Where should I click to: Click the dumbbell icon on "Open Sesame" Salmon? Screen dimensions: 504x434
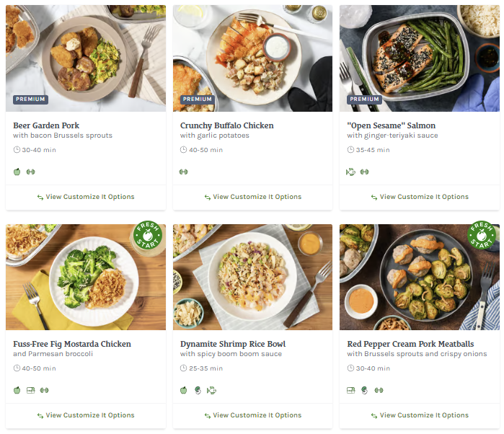point(364,172)
